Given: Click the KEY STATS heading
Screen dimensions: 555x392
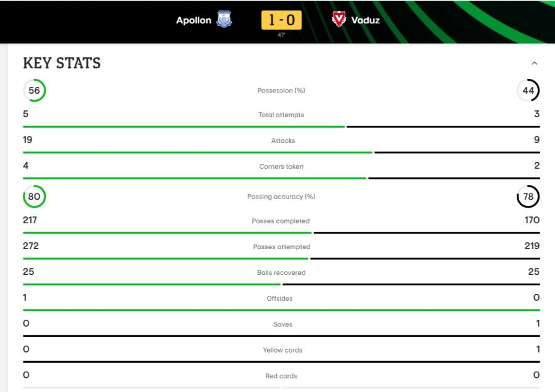Looking at the screenshot, I should click(x=62, y=63).
